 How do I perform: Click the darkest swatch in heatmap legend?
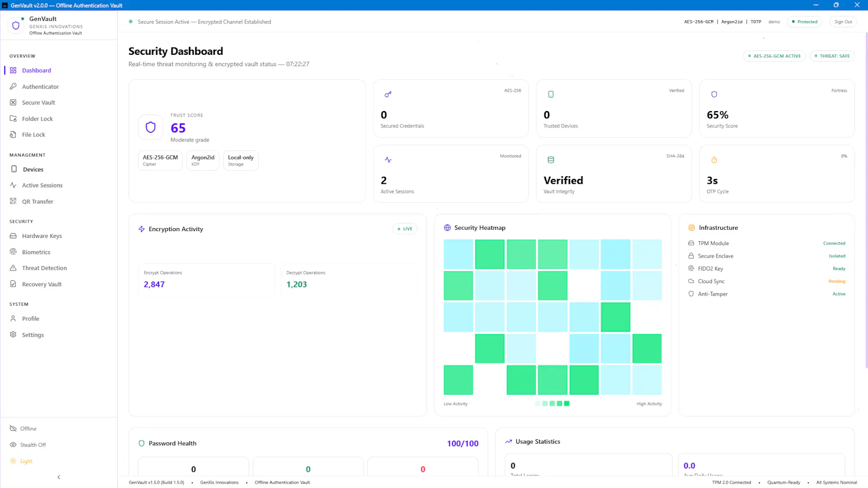(x=567, y=403)
